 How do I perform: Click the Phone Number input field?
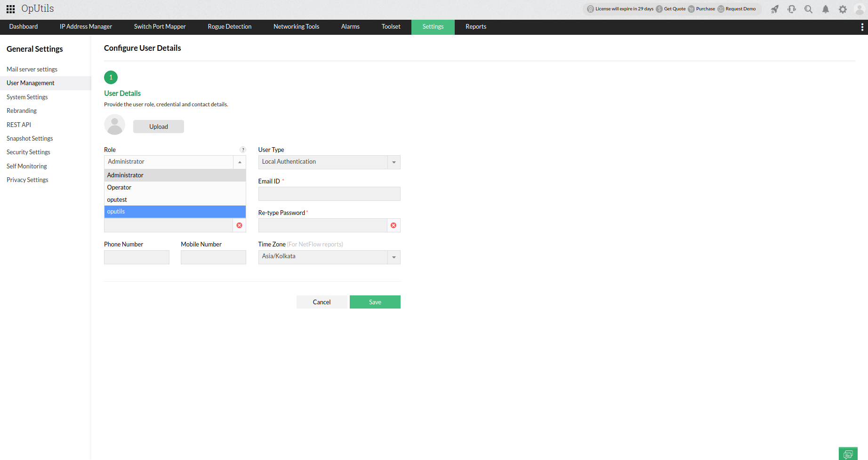click(x=137, y=257)
